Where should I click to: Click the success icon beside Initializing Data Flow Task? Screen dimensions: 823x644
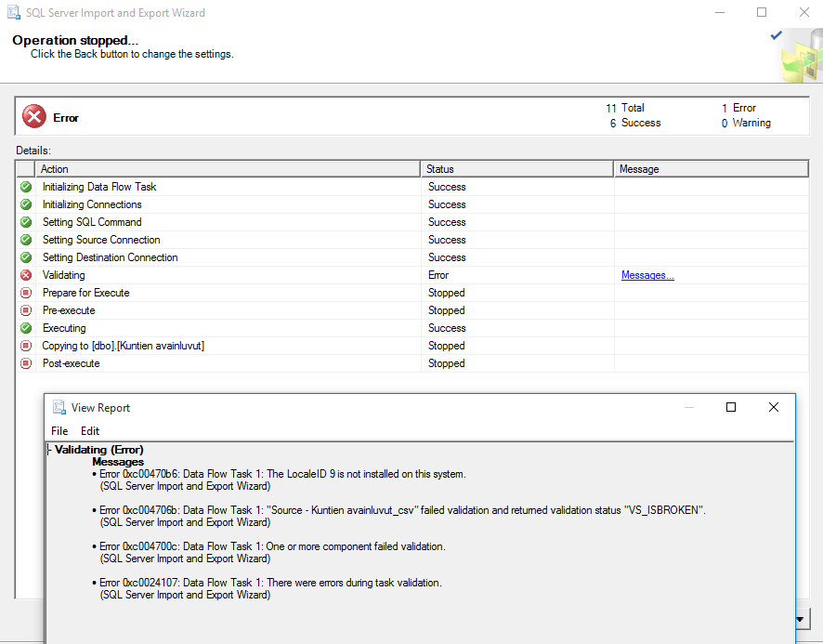27,186
